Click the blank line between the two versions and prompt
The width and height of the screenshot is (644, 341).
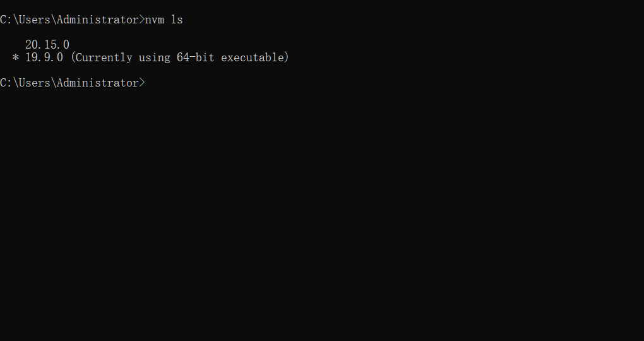(189, 70)
